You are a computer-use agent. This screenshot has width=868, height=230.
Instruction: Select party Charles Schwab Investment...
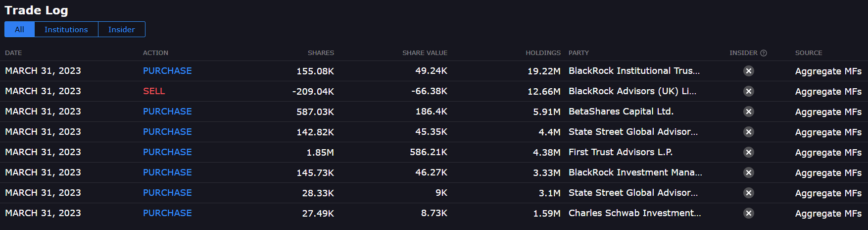pyautogui.click(x=635, y=213)
